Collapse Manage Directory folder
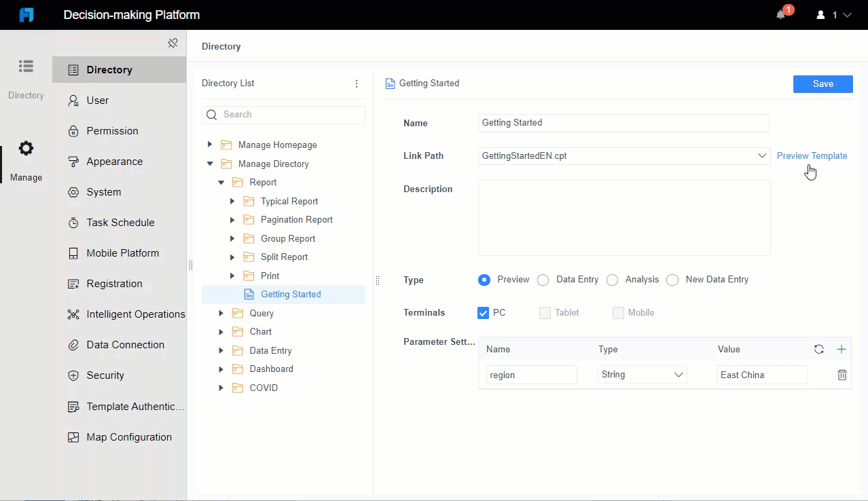Image resolution: width=868 pixels, height=501 pixels. [x=210, y=164]
